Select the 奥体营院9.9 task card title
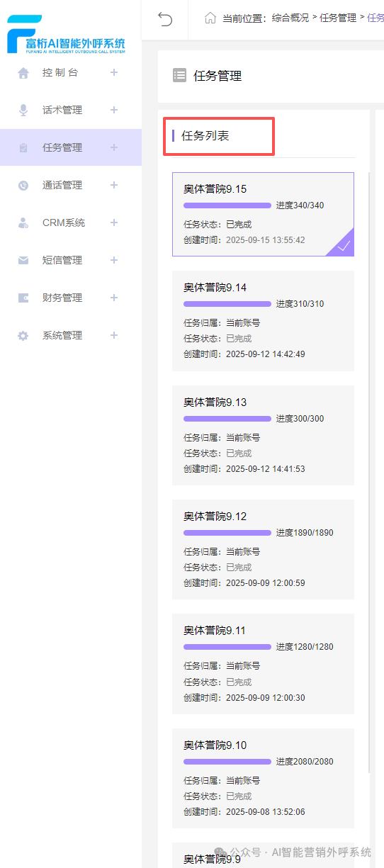 point(213,859)
